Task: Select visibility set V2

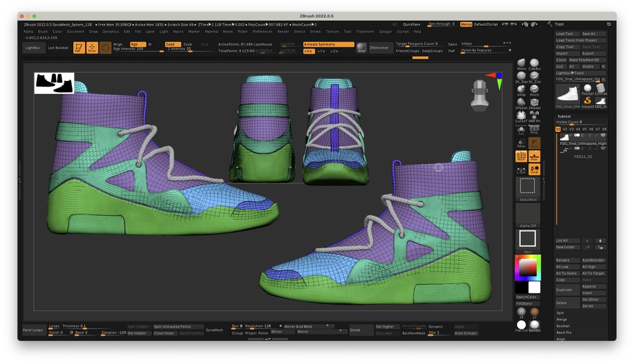Action: click(x=565, y=129)
